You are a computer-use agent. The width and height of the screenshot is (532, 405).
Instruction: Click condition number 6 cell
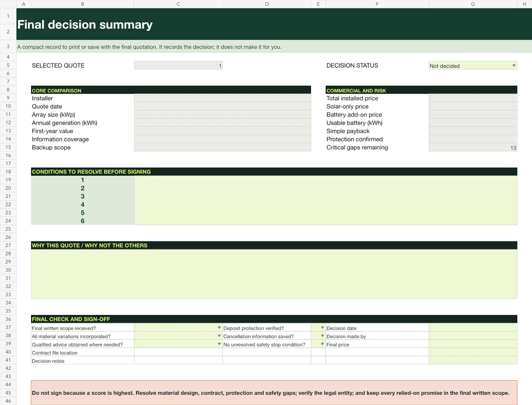pyautogui.click(x=82, y=220)
